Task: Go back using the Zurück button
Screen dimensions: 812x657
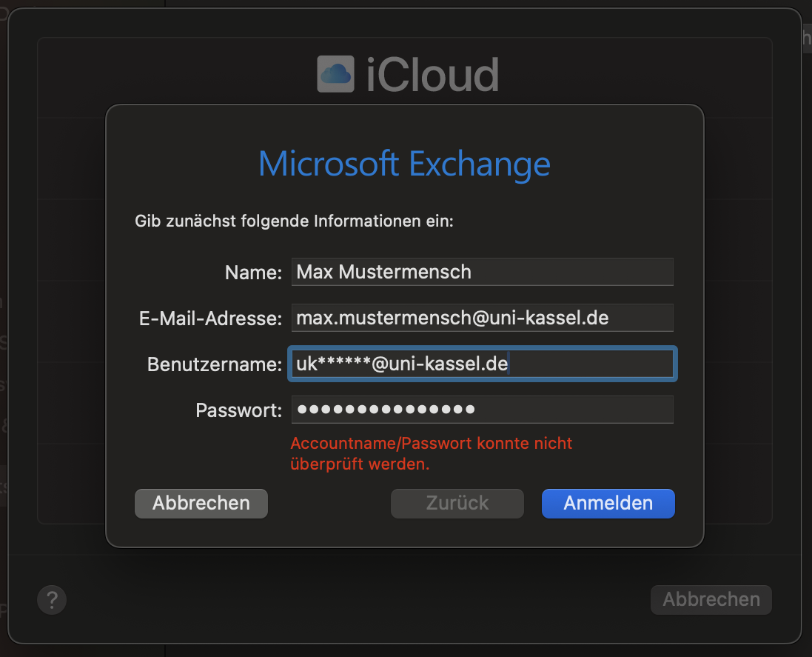Action: [x=457, y=504]
